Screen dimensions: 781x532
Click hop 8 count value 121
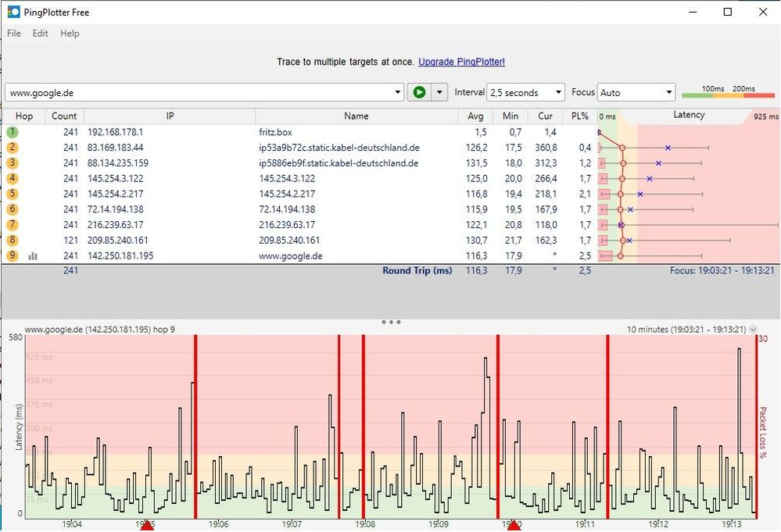click(70, 240)
